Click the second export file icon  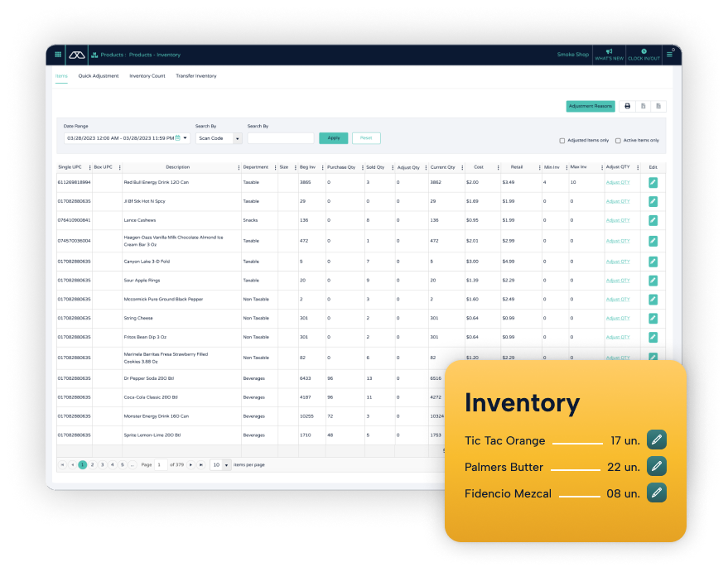[x=658, y=106]
